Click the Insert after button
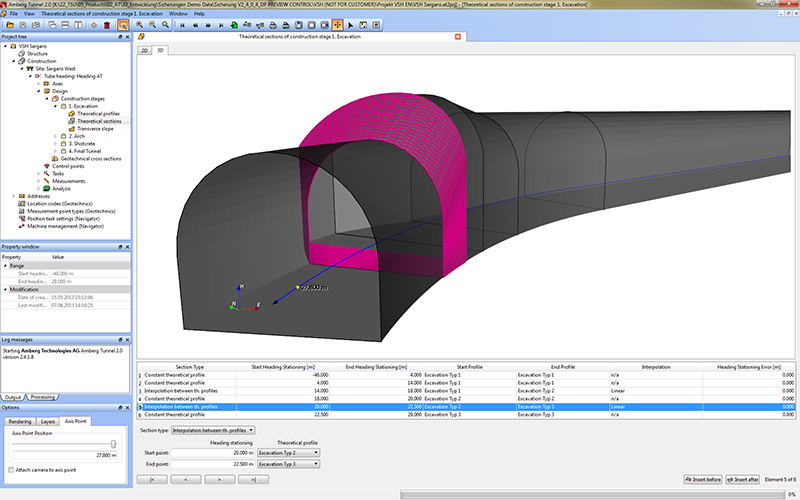The image size is (800, 500). (x=742, y=480)
